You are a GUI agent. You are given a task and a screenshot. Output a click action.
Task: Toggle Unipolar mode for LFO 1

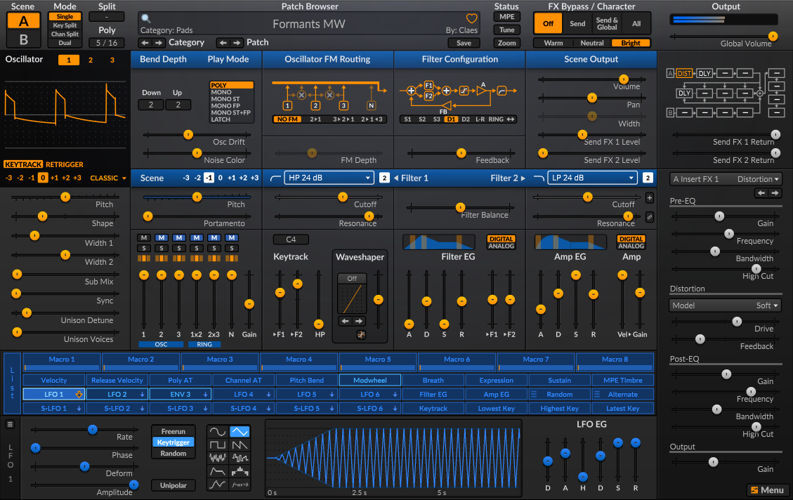172,485
